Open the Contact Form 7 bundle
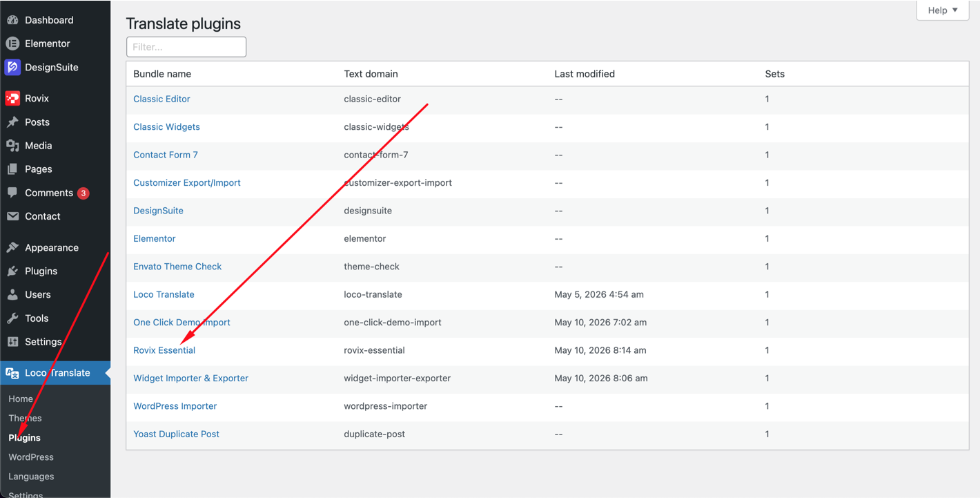This screenshot has height=498, width=980. click(166, 155)
